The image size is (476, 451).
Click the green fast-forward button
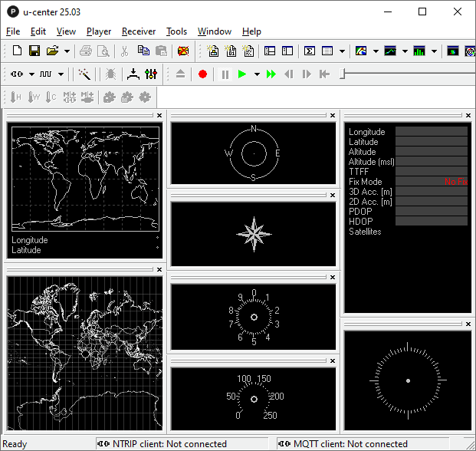click(271, 74)
